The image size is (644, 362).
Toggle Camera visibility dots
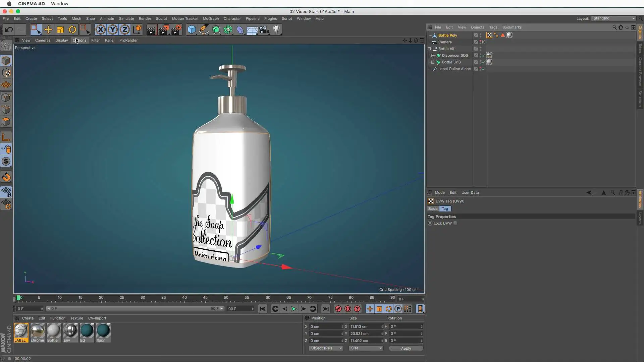click(480, 42)
